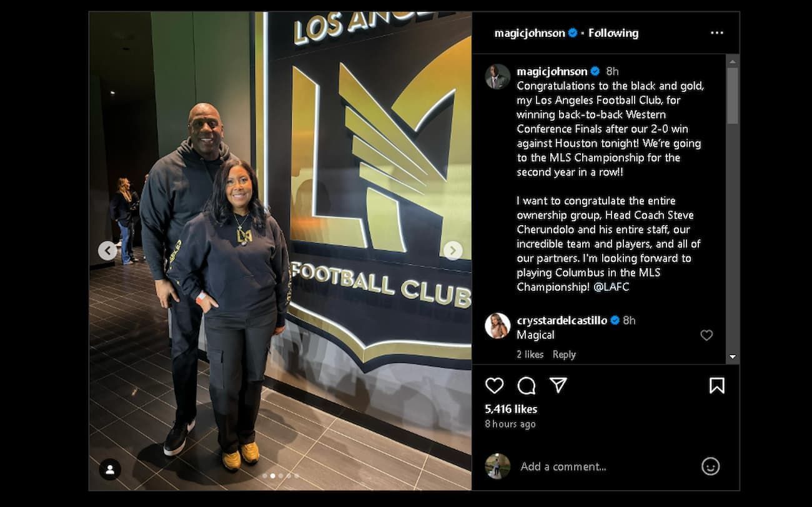The image size is (812, 507).
Task: View 2 likes on comment
Action: [530, 354]
